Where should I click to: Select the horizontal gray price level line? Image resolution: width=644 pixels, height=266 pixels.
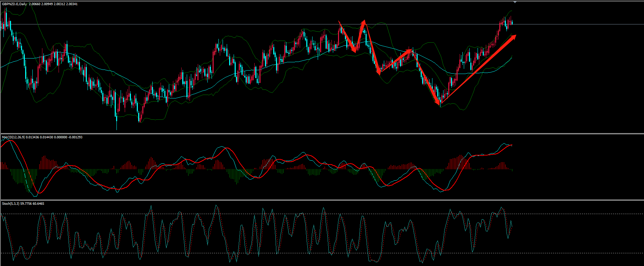point(569,24)
